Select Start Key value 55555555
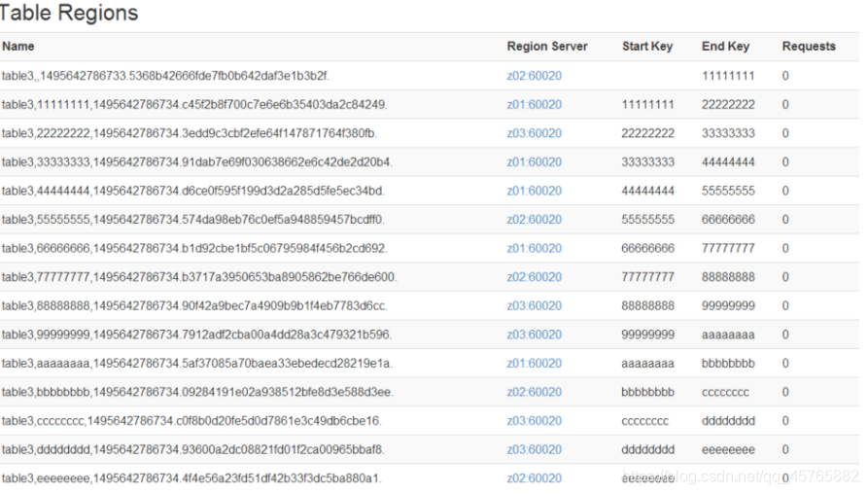Screen dimensions: 868x494 (647, 220)
